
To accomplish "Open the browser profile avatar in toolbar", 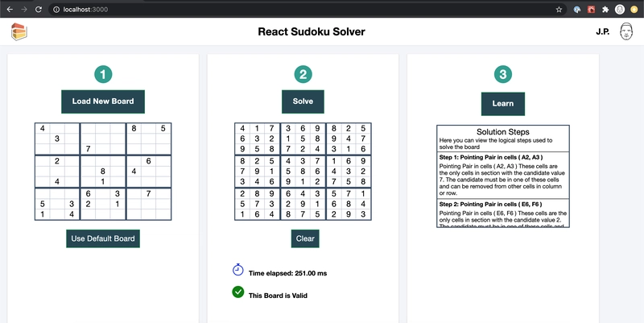I will (x=620, y=10).
